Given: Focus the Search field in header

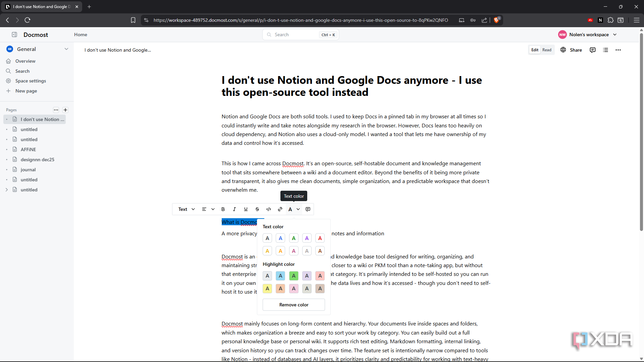Looking at the screenshot, I should pyautogui.click(x=301, y=35).
